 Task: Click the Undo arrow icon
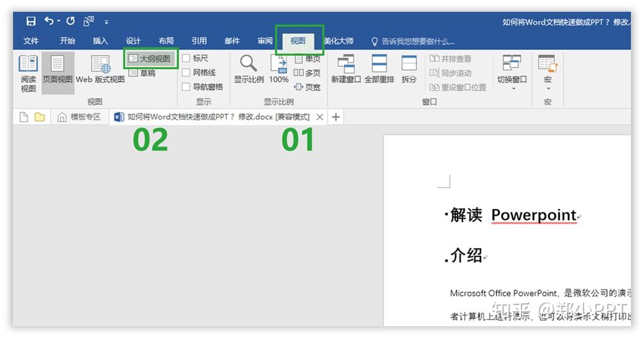pyautogui.click(x=49, y=21)
